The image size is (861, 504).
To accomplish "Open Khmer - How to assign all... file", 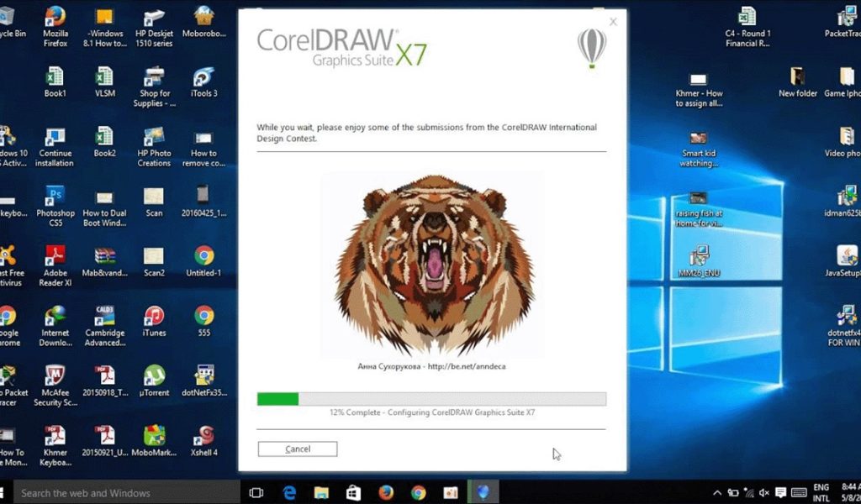I will [699, 90].
